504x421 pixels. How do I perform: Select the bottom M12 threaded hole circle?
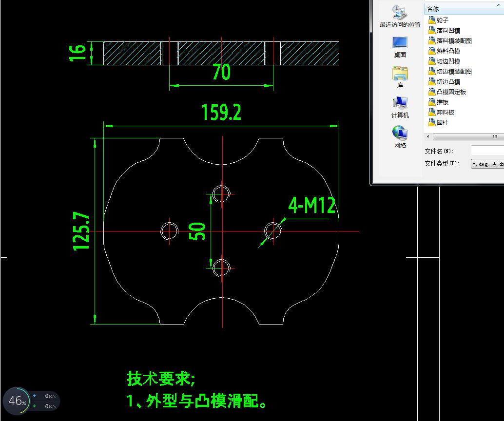(x=221, y=268)
